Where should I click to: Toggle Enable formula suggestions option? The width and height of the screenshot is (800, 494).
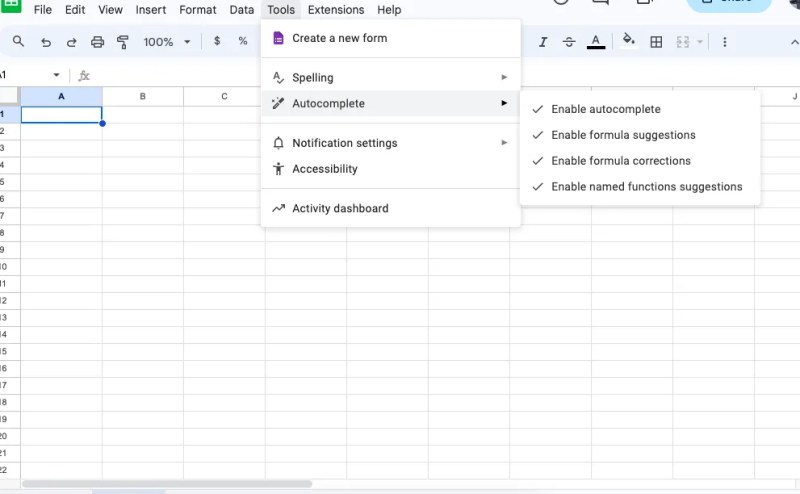coord(640,135)
